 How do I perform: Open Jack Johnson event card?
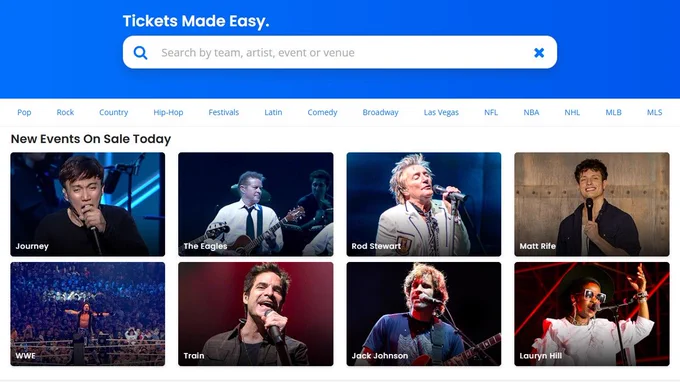[424, 314]
